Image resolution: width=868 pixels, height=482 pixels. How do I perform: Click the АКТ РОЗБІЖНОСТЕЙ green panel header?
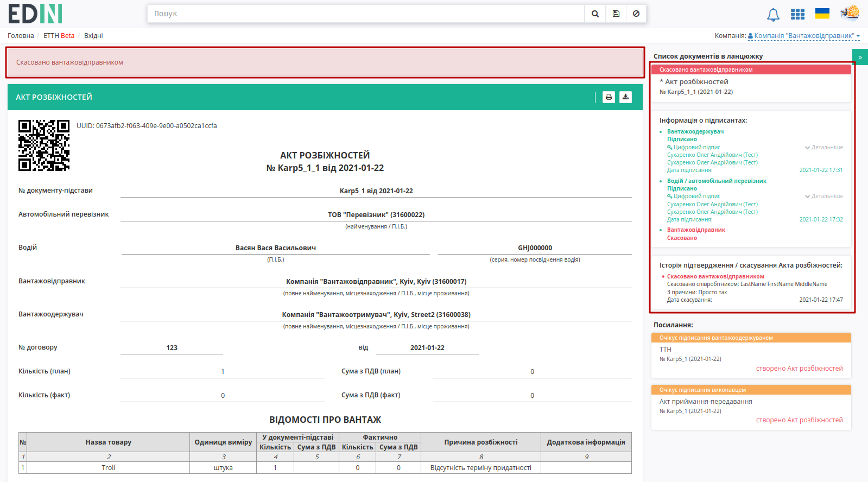325,97
